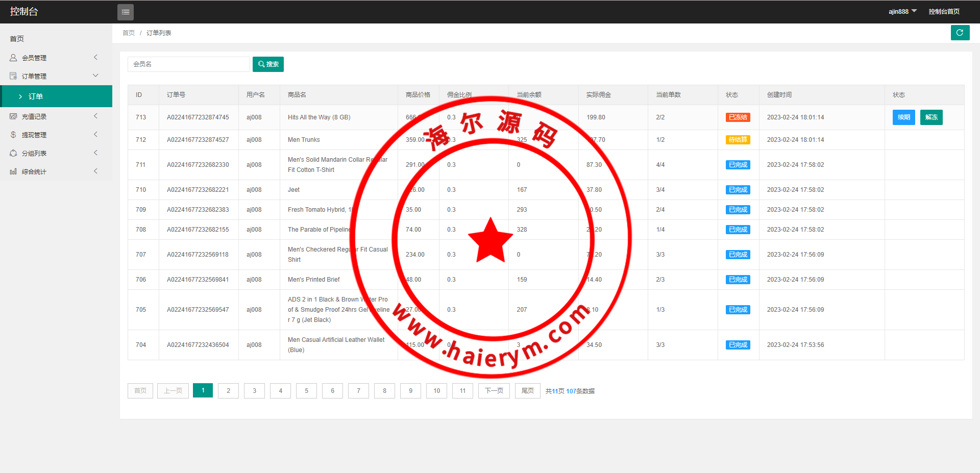Click the member management user icon
This screenshot has height=473, width=980.
[13, 58]
